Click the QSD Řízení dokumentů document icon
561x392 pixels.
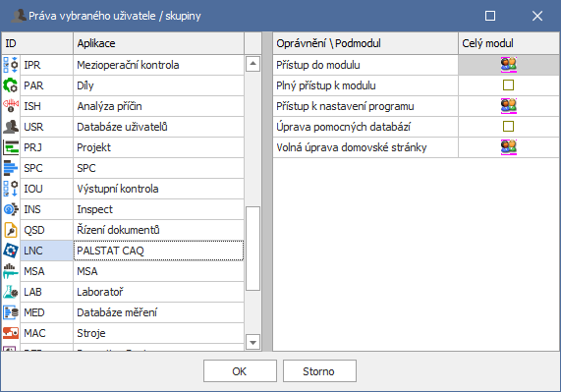click(11, 230)
